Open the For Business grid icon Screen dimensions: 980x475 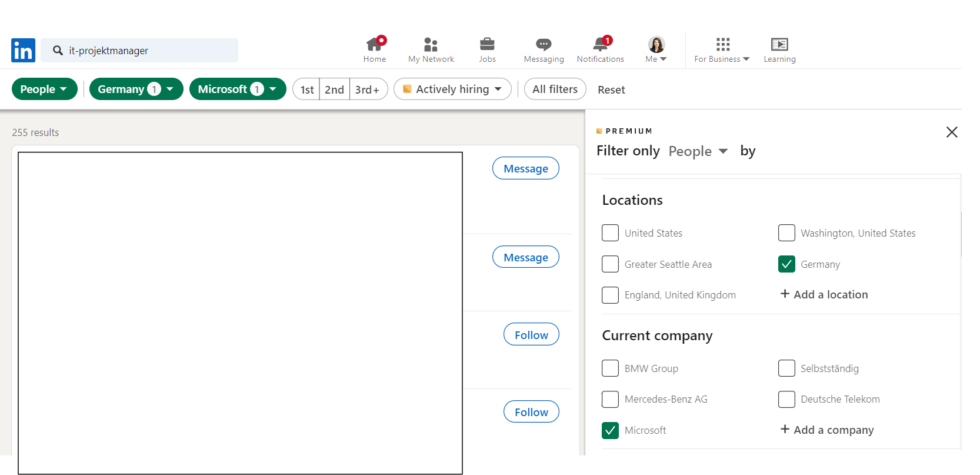(723, 44)
